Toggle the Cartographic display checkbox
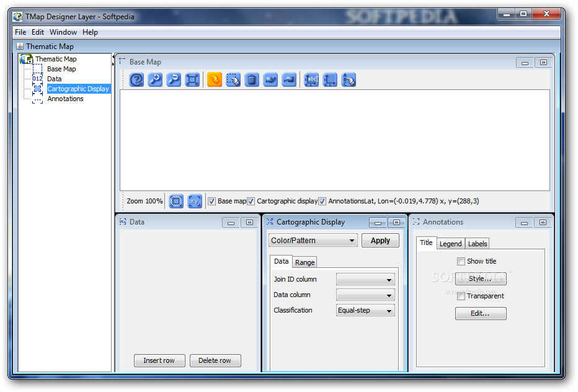Viewport: 578px width, 392px height. pyautogui.click(x=251, y=201)
